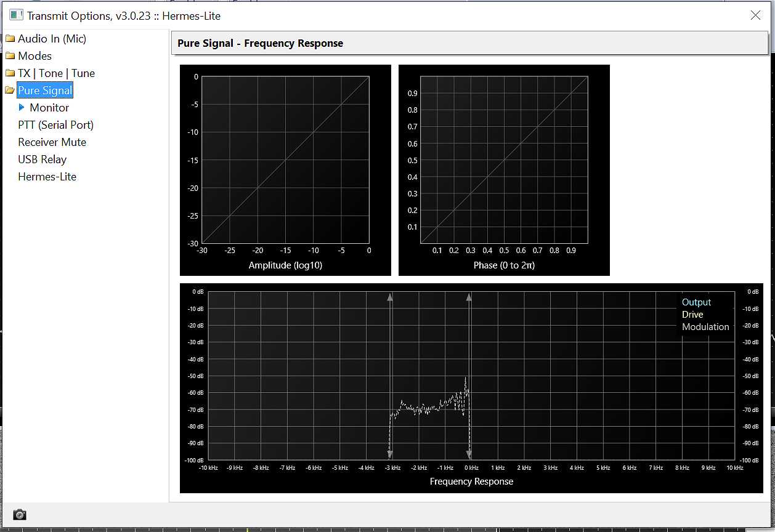Click the Frequency Response graph label
Viewport: 775px width, 532px height.
(471, 482)
